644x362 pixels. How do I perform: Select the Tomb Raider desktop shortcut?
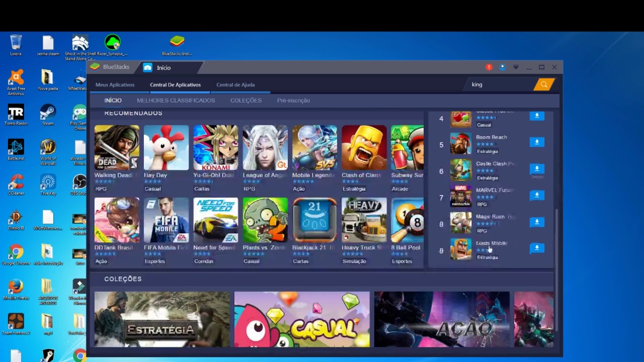[16, 115]
